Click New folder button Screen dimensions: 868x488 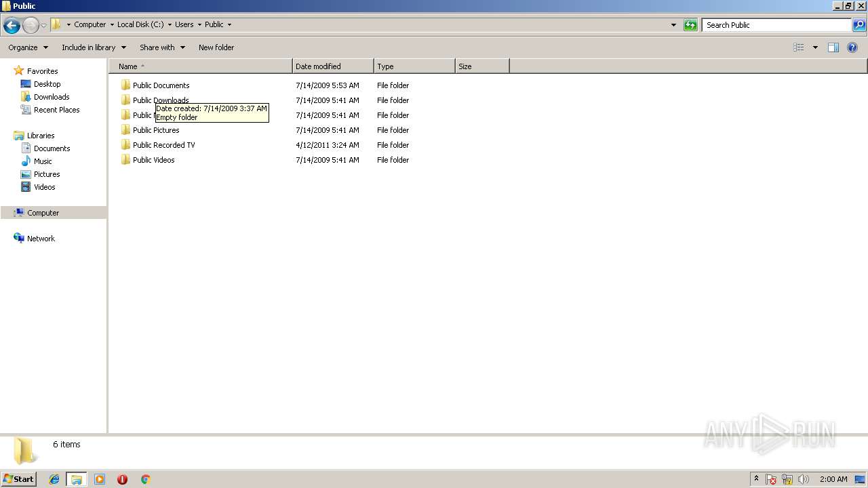pyautogui.click(x=216, y=47)
